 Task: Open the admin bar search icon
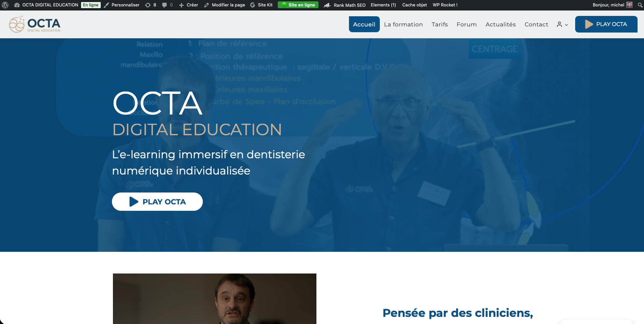(640, 5)
